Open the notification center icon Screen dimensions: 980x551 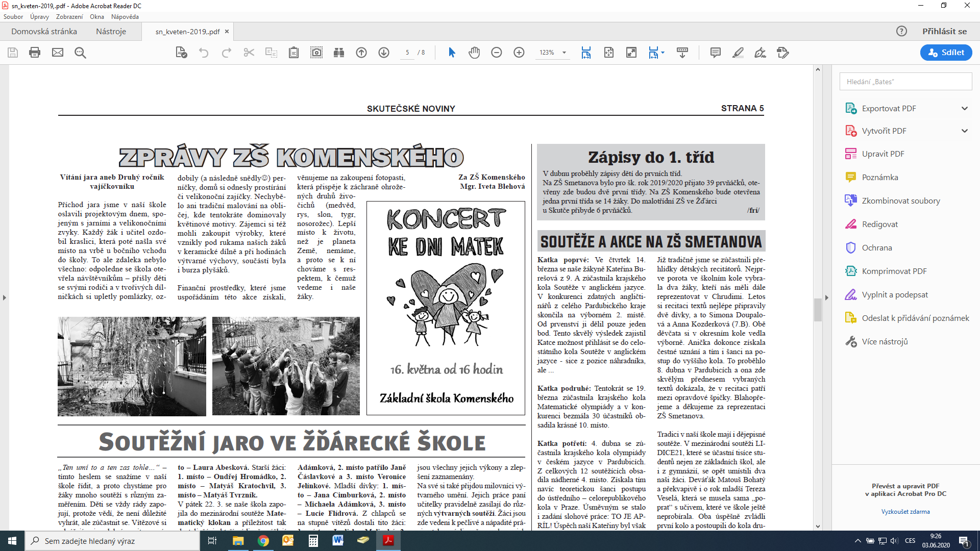964,541
